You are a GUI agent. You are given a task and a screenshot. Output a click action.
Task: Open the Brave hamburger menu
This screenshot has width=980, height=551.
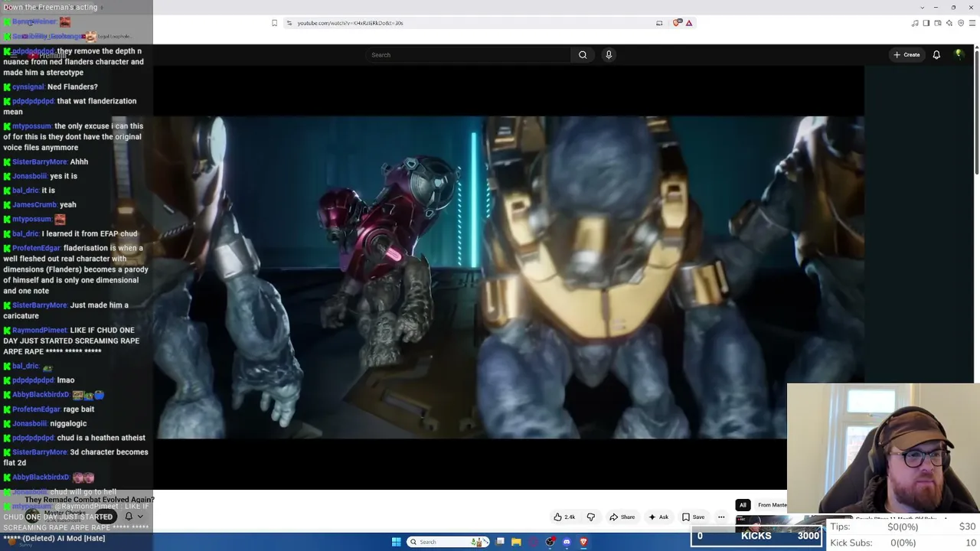click(x=972, y=23)
